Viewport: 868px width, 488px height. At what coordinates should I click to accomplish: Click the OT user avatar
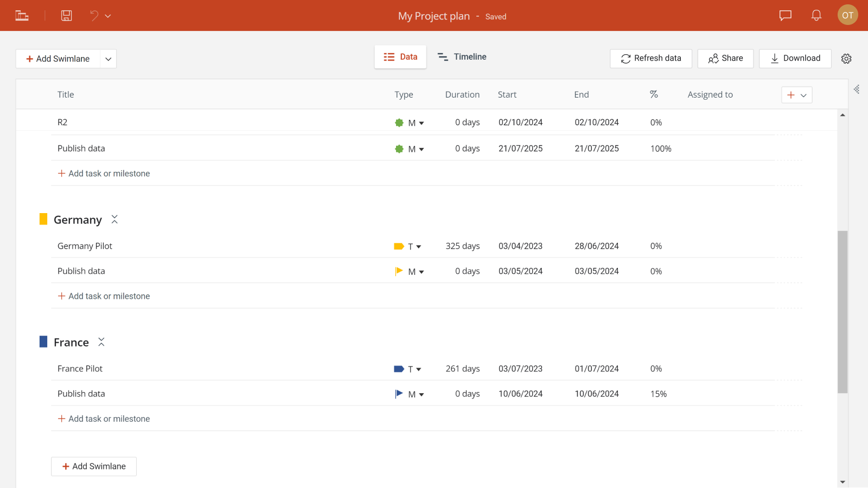847,15
